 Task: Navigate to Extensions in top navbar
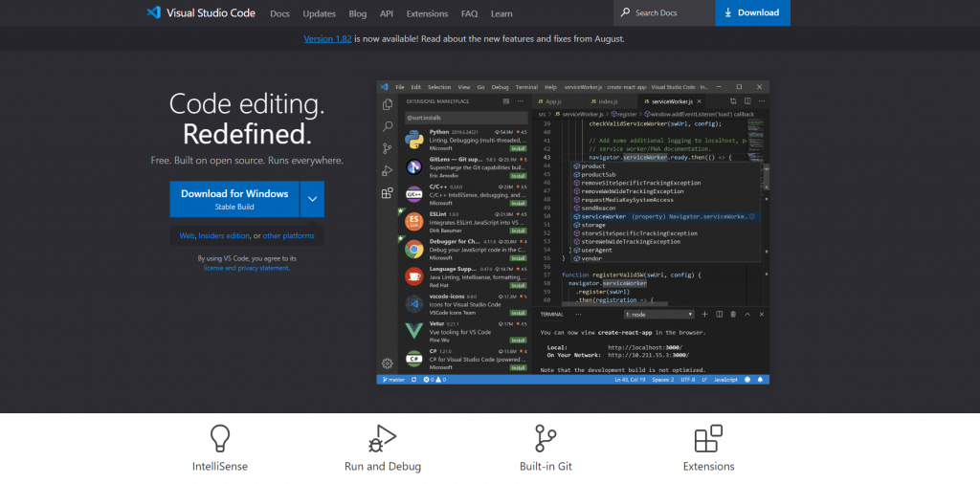pos(427,13)
